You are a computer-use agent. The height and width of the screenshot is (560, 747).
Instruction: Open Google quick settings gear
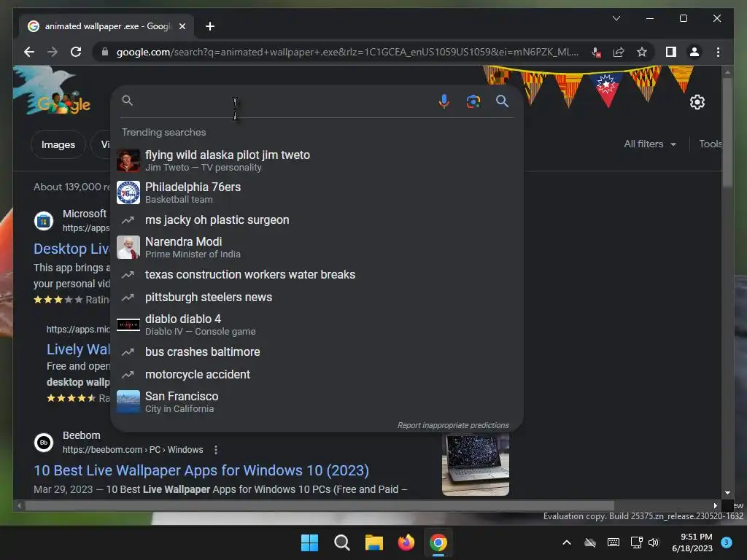(697, 102)
